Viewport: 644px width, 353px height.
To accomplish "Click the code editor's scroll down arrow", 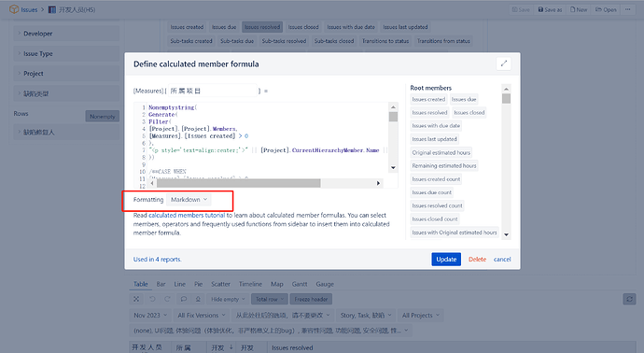I will pyautogui.click(x=393, y=168).
